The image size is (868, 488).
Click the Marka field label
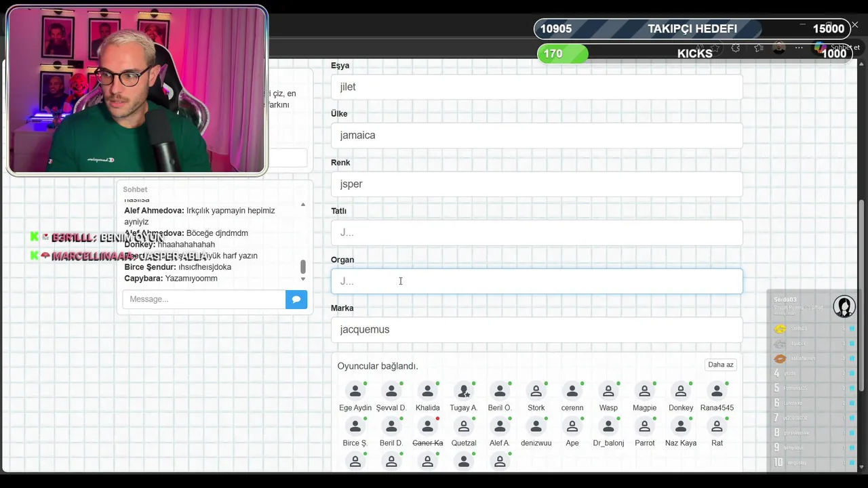342,308
